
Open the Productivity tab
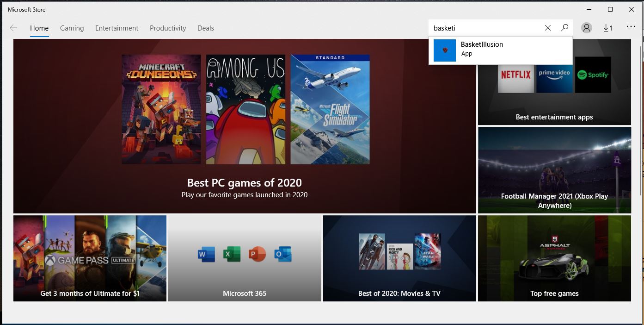click(x=168, y=28)
